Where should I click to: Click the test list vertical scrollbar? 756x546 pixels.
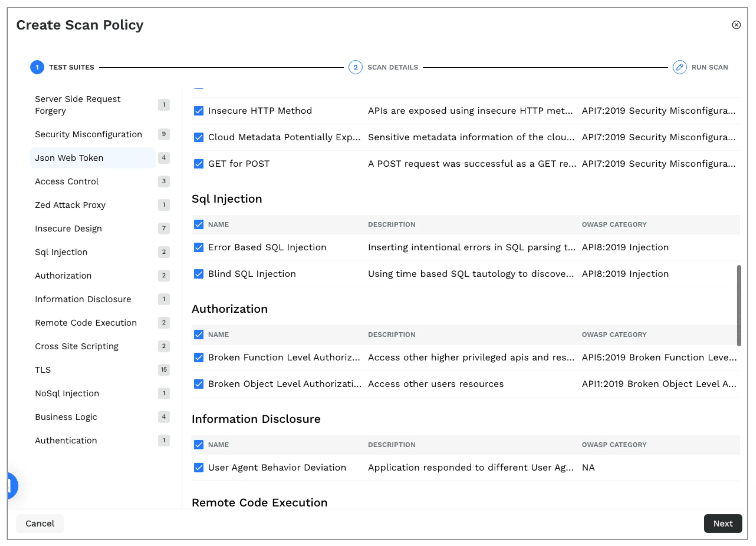739,306
